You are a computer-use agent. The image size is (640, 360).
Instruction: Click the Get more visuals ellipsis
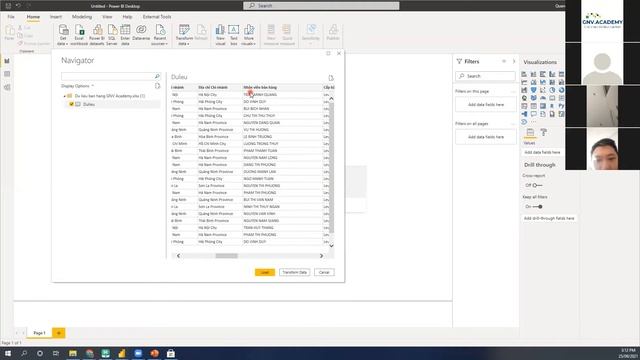533,122
